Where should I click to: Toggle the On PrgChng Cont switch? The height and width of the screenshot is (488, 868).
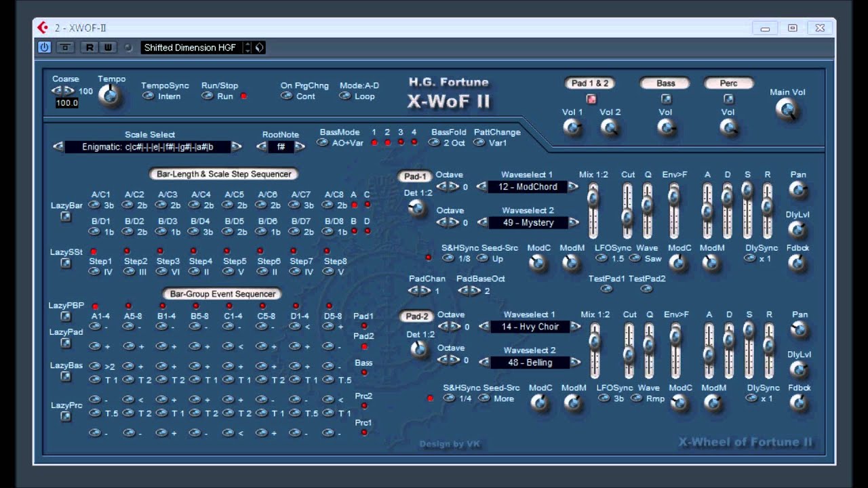point(287,96)
